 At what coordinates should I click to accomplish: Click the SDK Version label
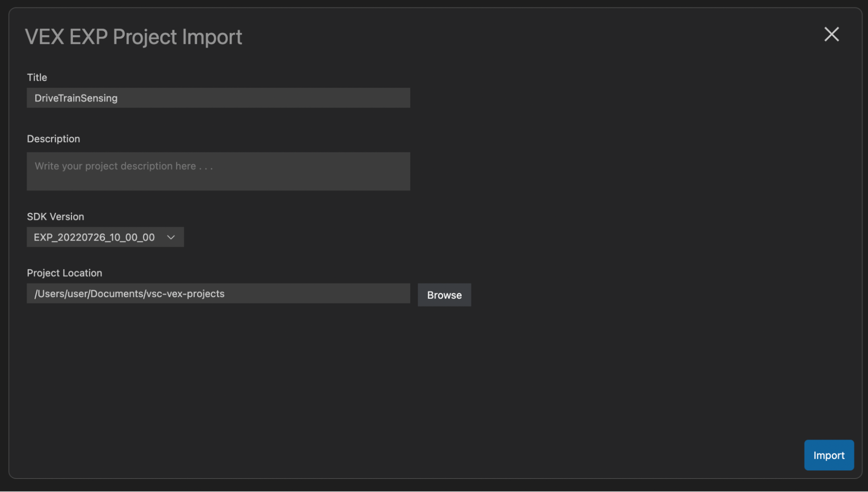coord(55,216)
